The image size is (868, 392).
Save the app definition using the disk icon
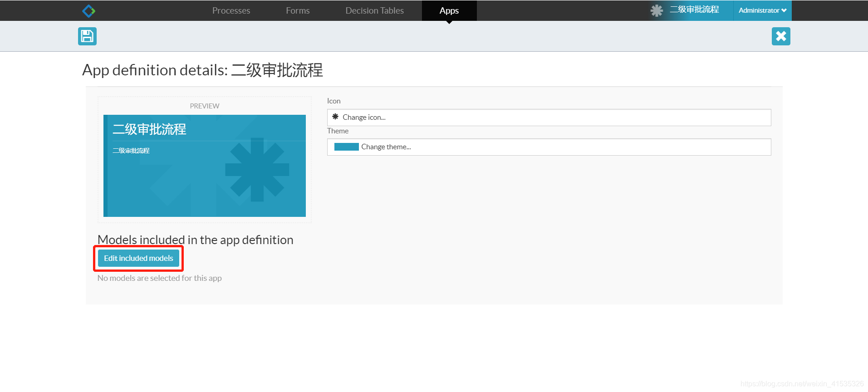(87, 36)
